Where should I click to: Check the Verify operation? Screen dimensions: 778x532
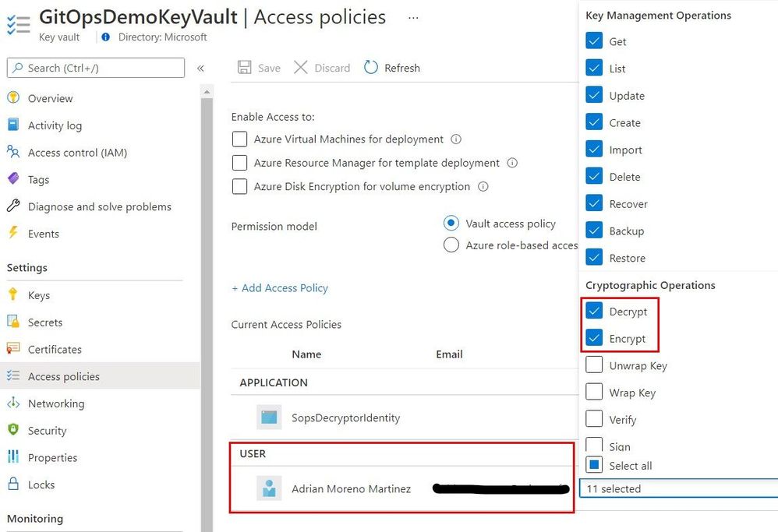click(x=594, y=419)
